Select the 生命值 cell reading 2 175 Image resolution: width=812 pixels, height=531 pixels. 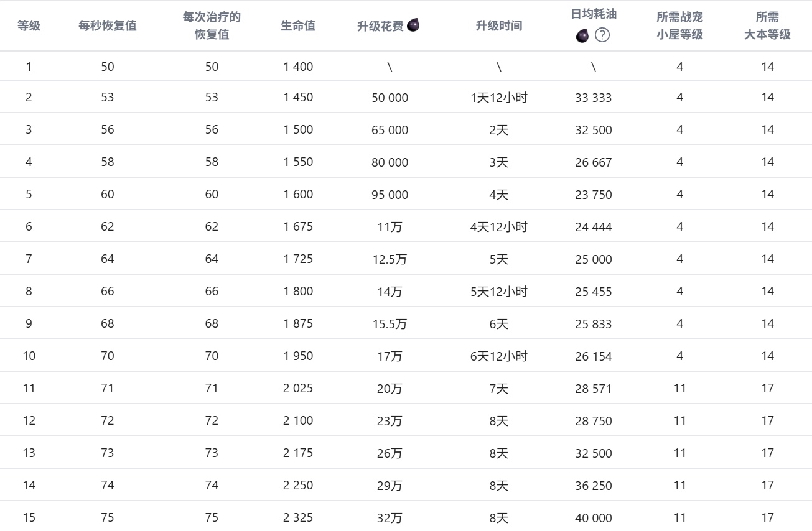tap(298, 453)
